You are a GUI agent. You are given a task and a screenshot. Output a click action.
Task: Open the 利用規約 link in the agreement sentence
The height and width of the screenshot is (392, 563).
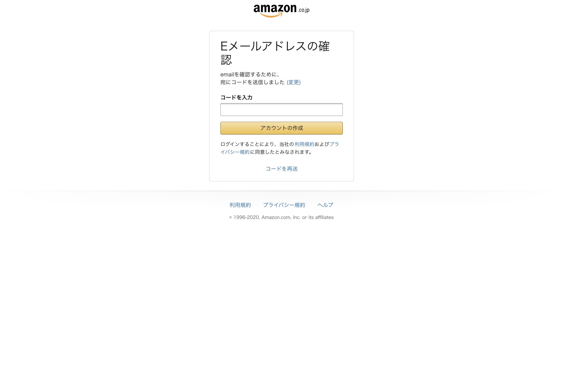pos(304,144)
